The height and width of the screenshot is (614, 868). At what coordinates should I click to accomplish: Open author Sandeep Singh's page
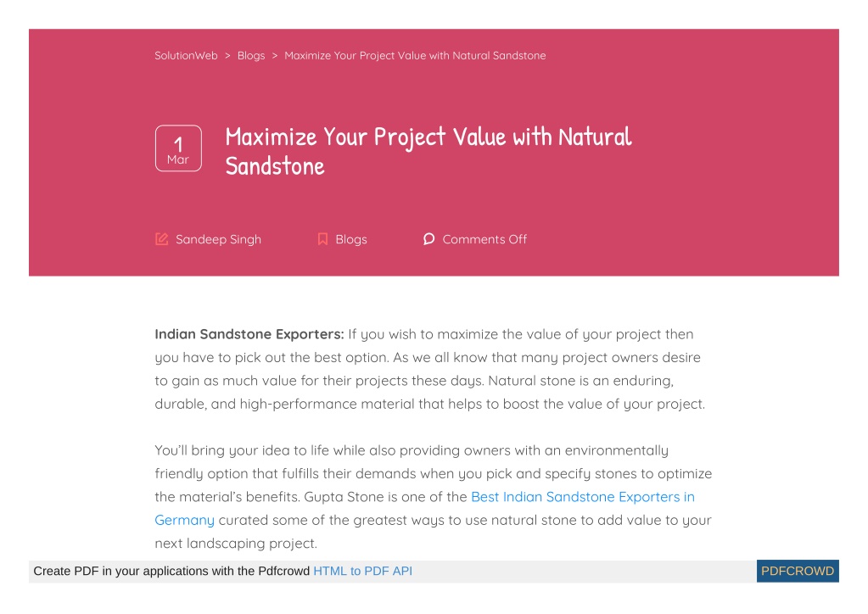point(218,239)
